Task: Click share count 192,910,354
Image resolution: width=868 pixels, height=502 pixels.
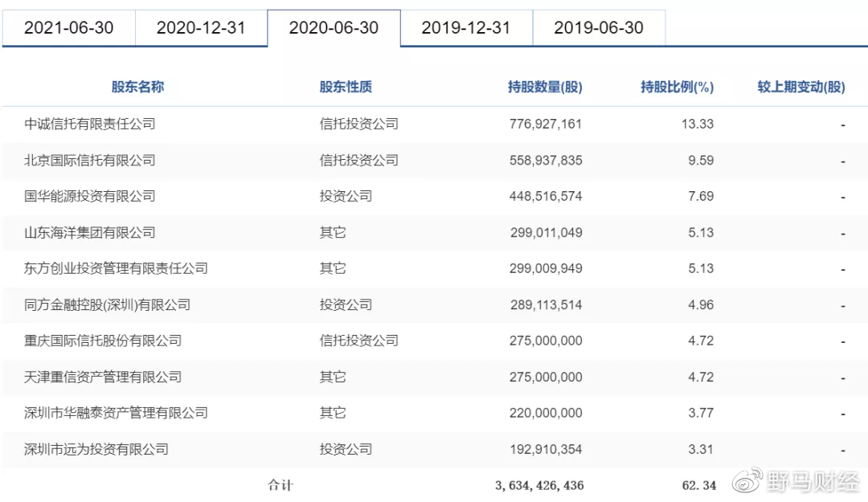Action: click(546, 449)
